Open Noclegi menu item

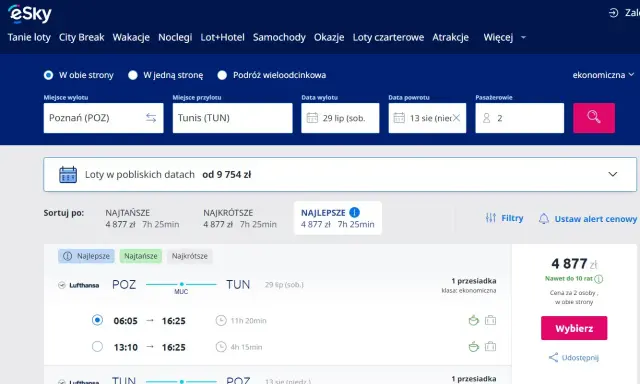click(175, 38)
